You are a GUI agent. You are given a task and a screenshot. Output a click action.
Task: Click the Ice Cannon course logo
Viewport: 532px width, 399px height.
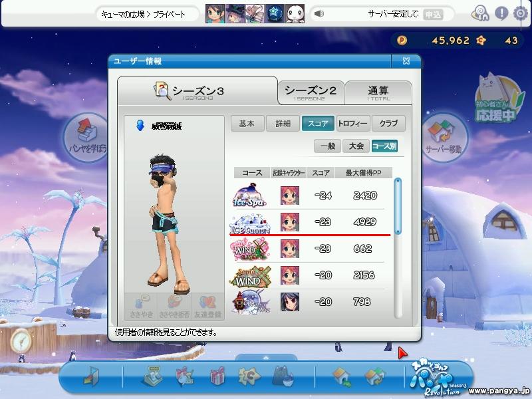[250, 223]
